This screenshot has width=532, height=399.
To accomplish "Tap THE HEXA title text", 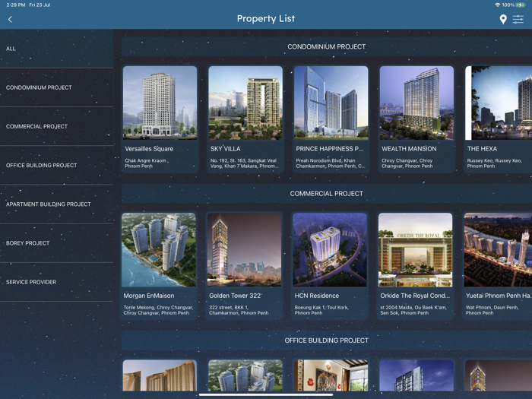I will [x=482, y=149].
